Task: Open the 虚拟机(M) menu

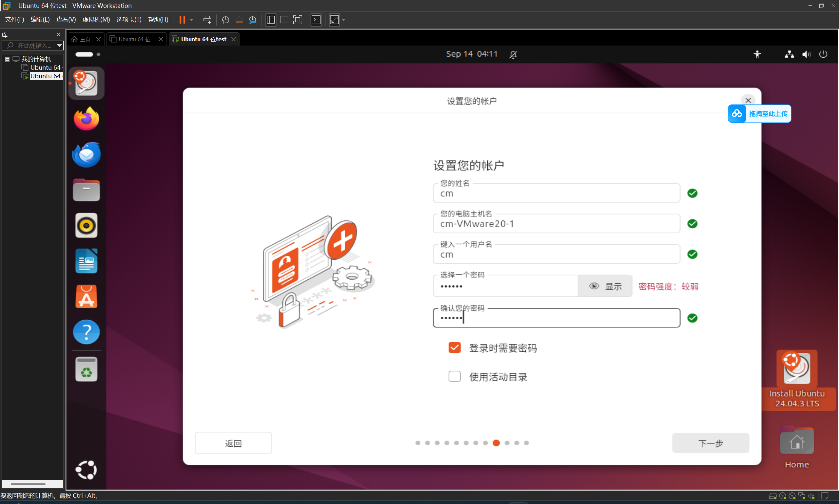Action: [x=96, y=20]
